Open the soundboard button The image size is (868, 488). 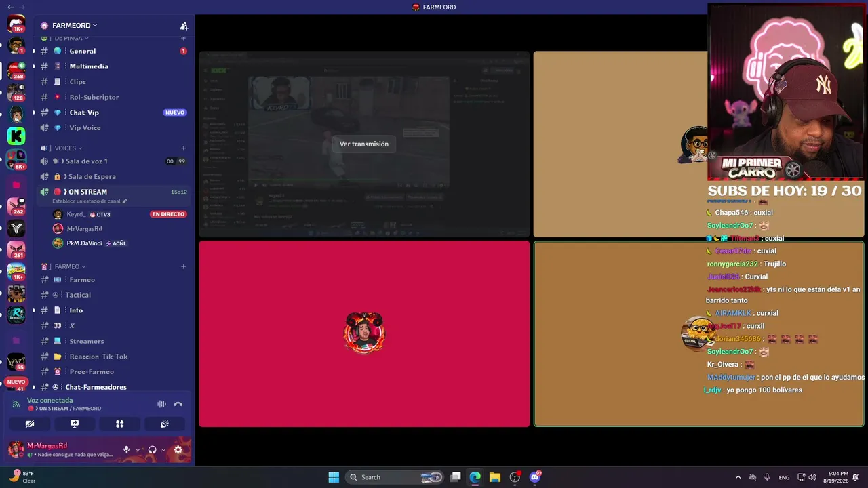click(164, 424)
